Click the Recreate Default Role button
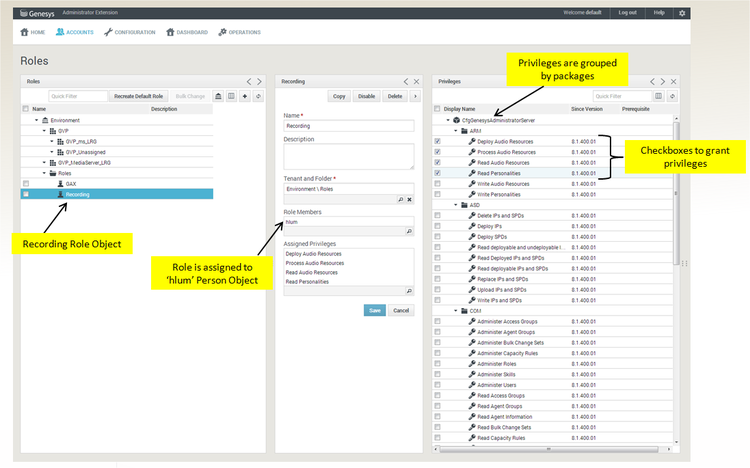The height and width of the screenshot is (468, 750). pyautogui.click(x=138, y=96)
